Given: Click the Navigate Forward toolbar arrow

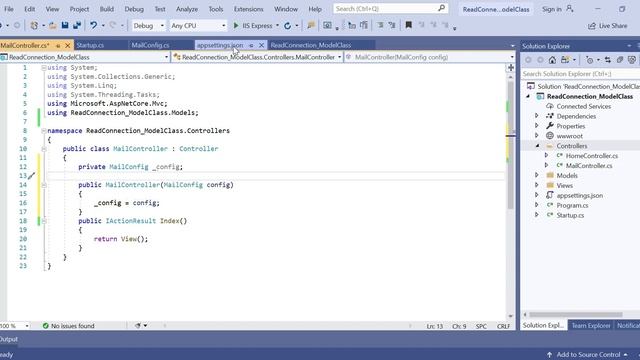Looking at the screenshot, I should click(17, 25).
